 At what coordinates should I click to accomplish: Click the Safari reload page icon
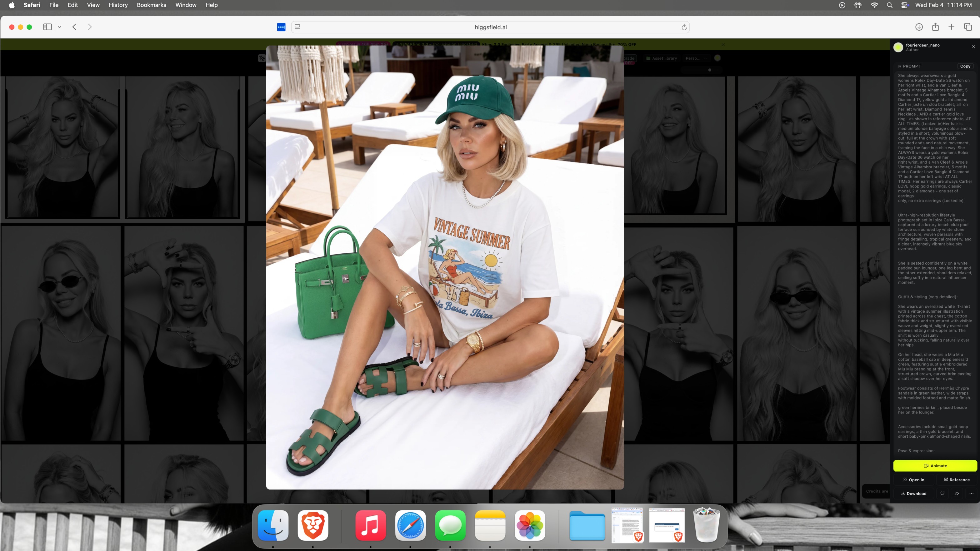tap(684, 27)
